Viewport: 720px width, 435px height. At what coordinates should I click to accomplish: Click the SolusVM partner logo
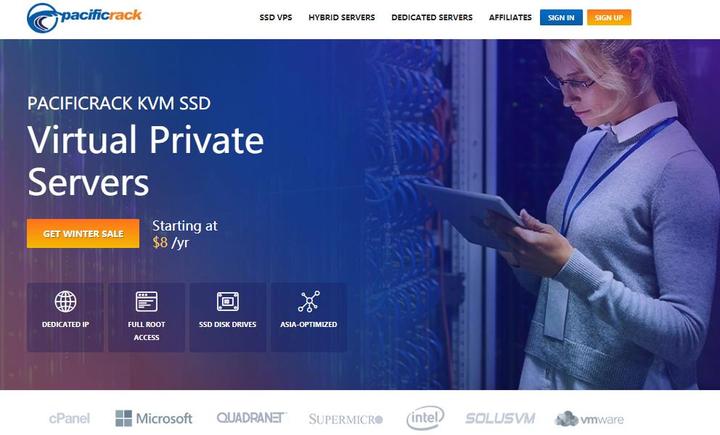point(500,418)
